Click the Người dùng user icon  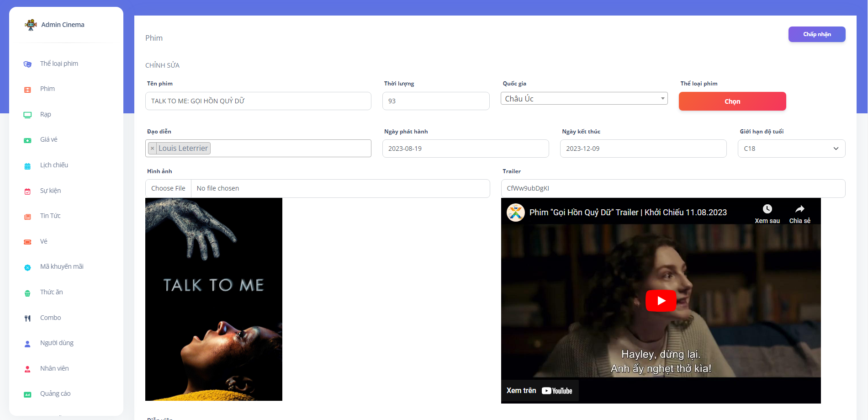point(27,344)
